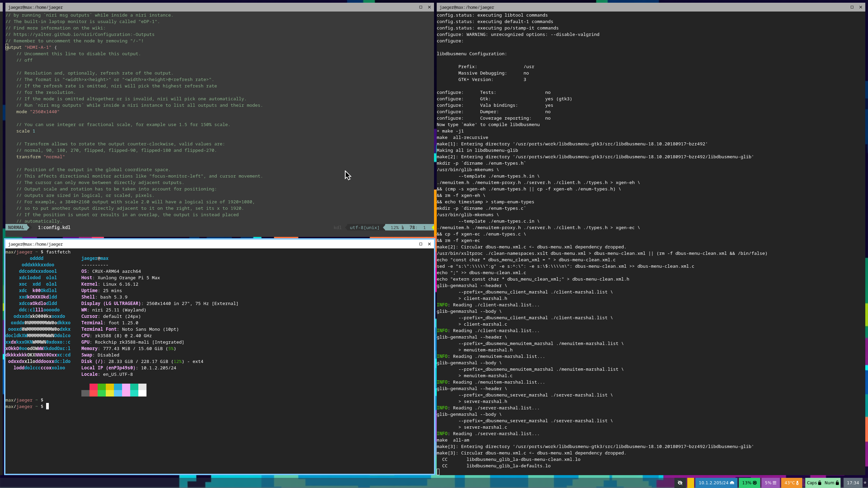Close the right-hand build terminal
Screen dimensions: 868x488
(861, 7)
